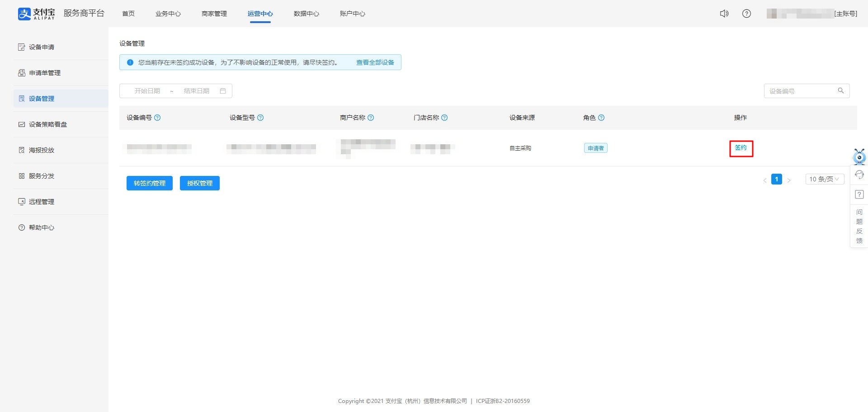Click the 服务商平台 title text
This screenshot has height=412, width=868.
84,13
